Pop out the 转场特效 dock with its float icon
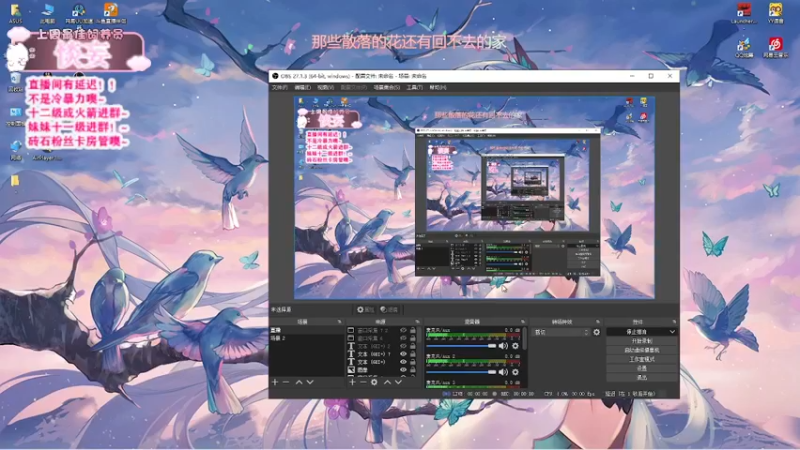Image resolution: width=800 pixels, height=450 pixels. [x=598, y=322]
